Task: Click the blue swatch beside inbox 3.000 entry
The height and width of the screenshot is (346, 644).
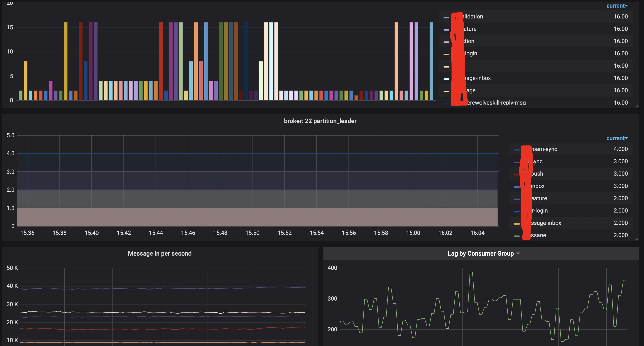Action: (517, 187)
